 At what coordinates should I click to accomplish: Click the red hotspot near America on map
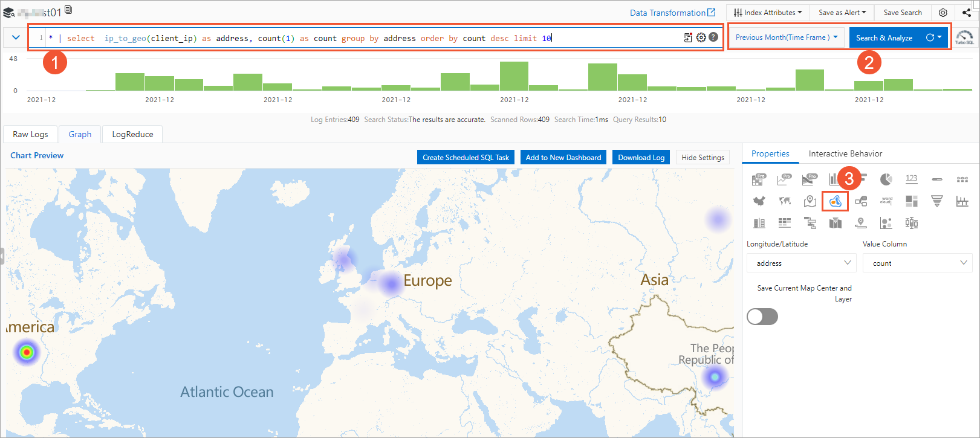pyautogui.click(x=27, y=352)
